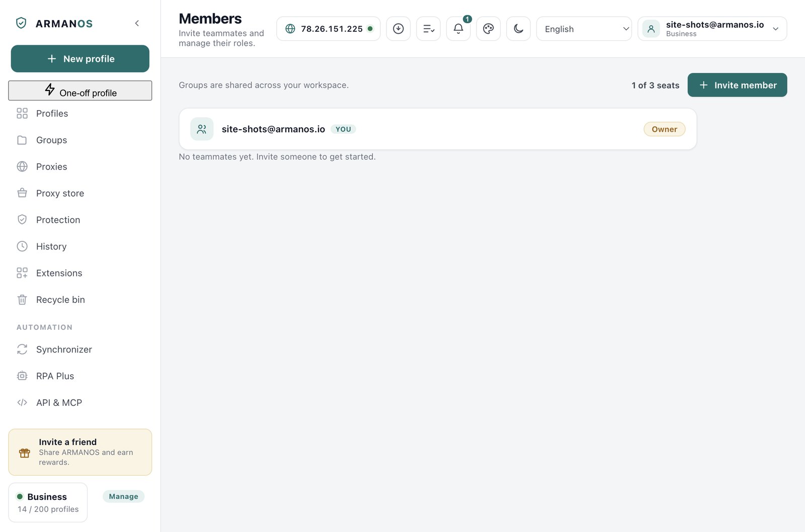The height and width of the screenshot is (532, 805).
Task: Click the Profiles grid icon
Action: tap(22, 114)
